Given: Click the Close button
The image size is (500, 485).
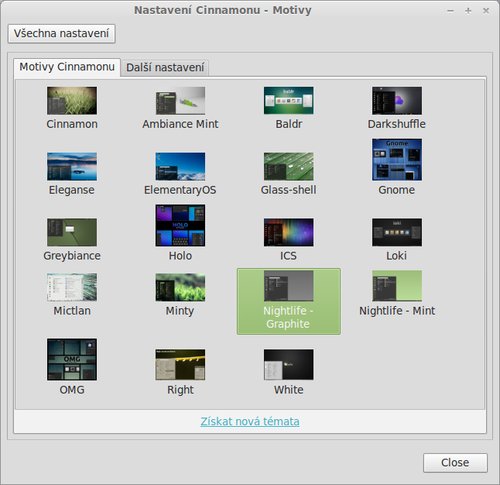Looking at the screenshot, I should pyautogui.click(x=455, y=463).
